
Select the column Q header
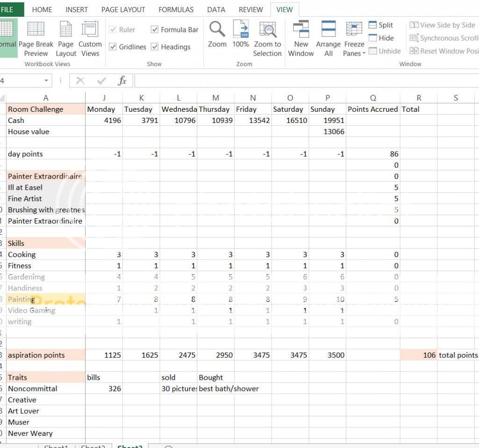pyautogui.click(x=373, y=98)
